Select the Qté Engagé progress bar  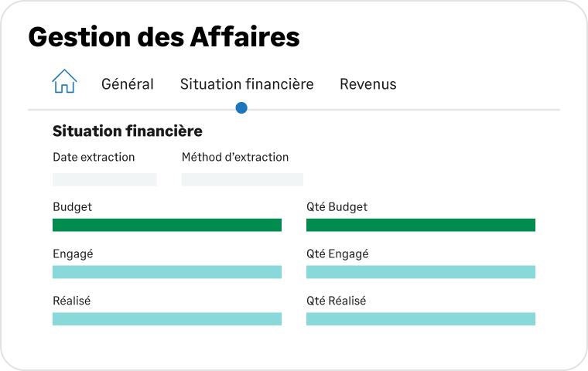[421, 272]
